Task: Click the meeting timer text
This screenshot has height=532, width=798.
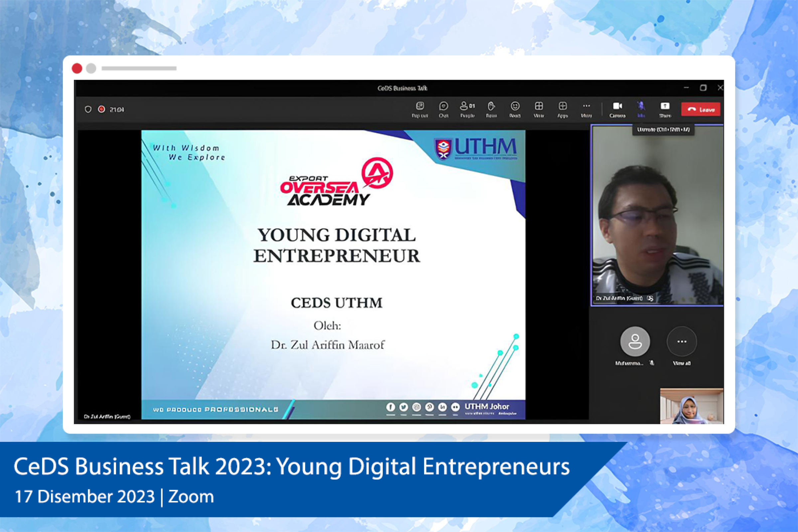Action: tap(117, 110)
